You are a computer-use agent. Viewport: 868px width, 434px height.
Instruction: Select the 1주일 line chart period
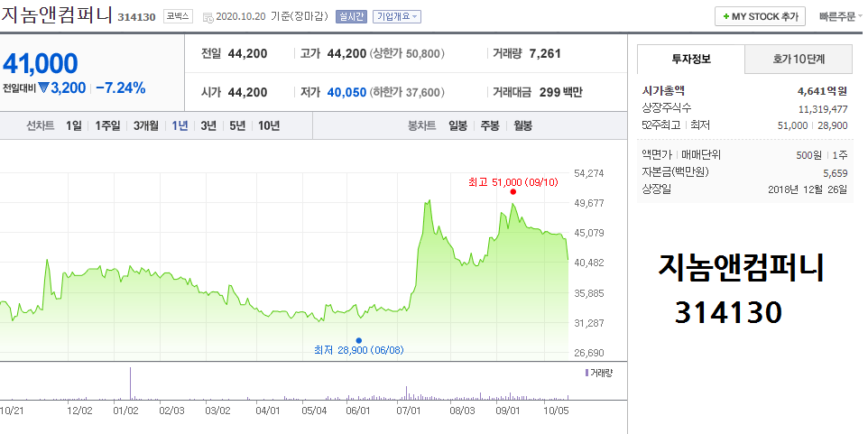[x=107, y=125]
